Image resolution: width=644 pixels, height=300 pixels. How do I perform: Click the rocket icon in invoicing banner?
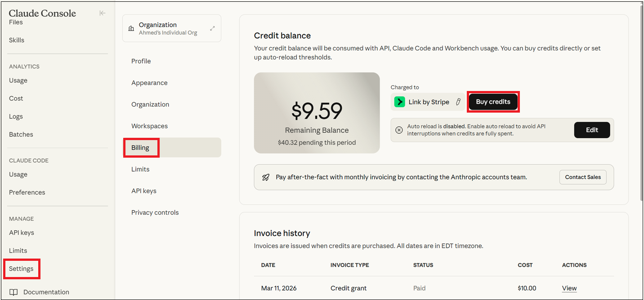pos(266,177)
